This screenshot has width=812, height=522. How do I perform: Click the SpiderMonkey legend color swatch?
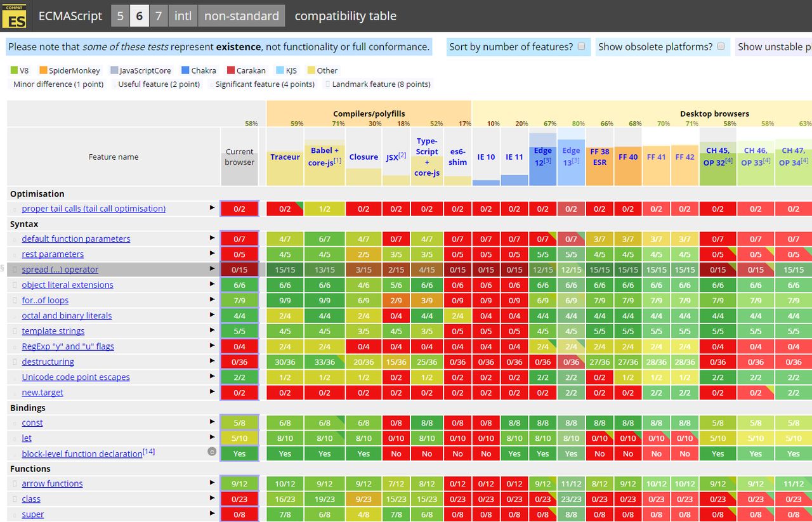coord(43,70)
